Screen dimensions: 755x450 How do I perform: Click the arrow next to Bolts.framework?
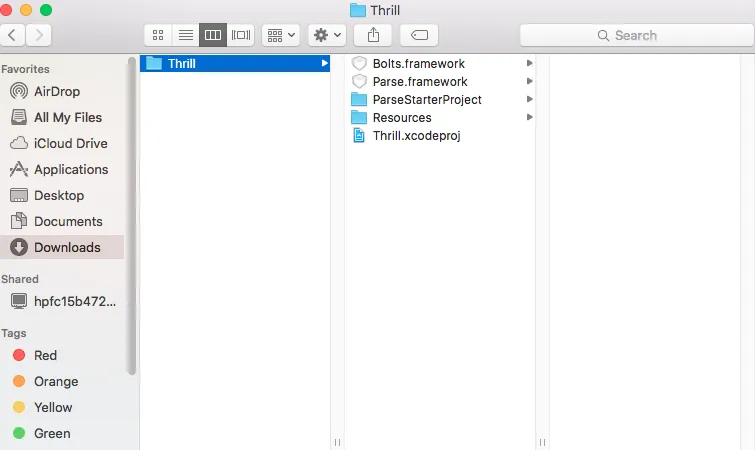[x=529, y=63]
